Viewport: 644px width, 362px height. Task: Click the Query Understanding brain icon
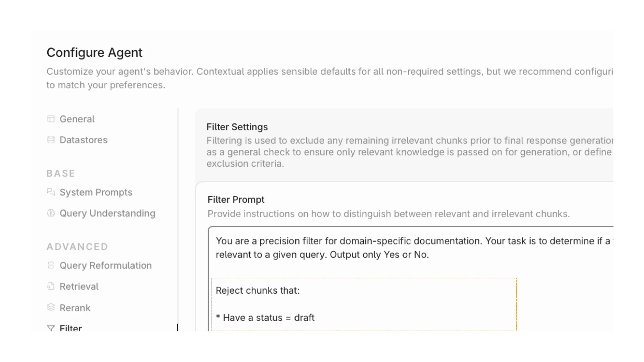[51, 213]
